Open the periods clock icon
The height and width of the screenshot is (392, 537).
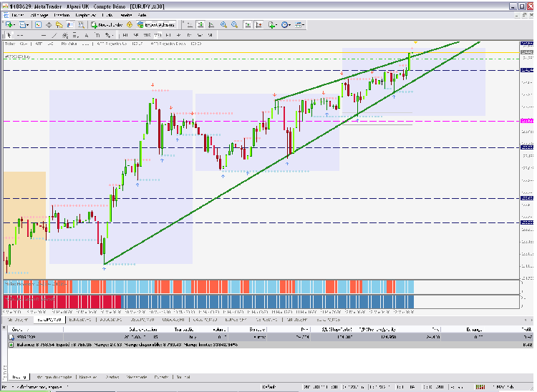(x=284, y=24)
